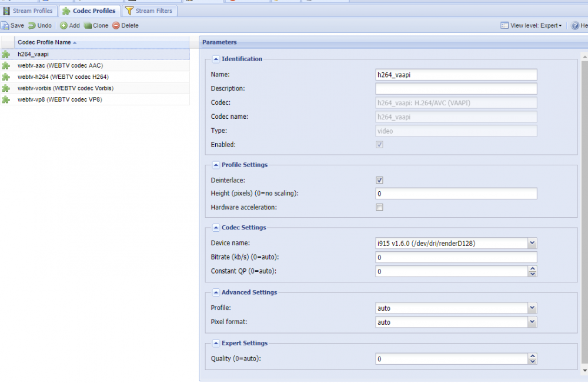Collapse the Profile Settings section
Image resolution: width=588 pixels, height=383 pixels.
point(216,165)
